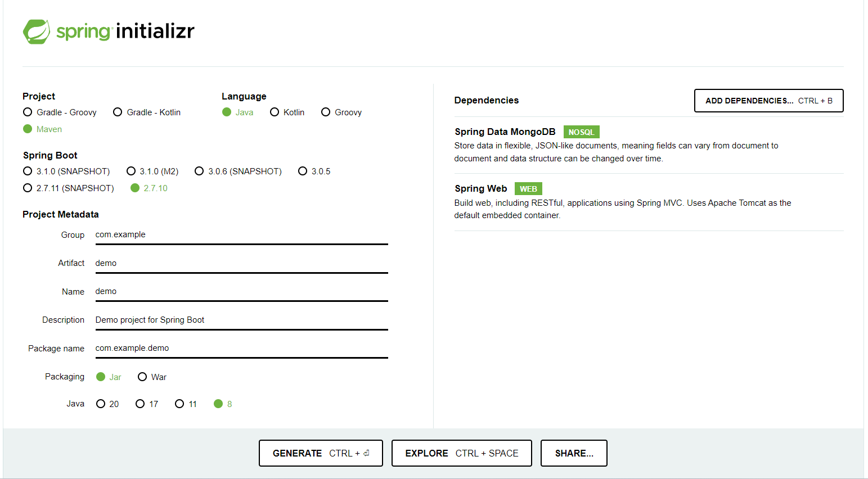Select Spring Boot version 3.0.5

pyautogui.click(x=303, y=171)
